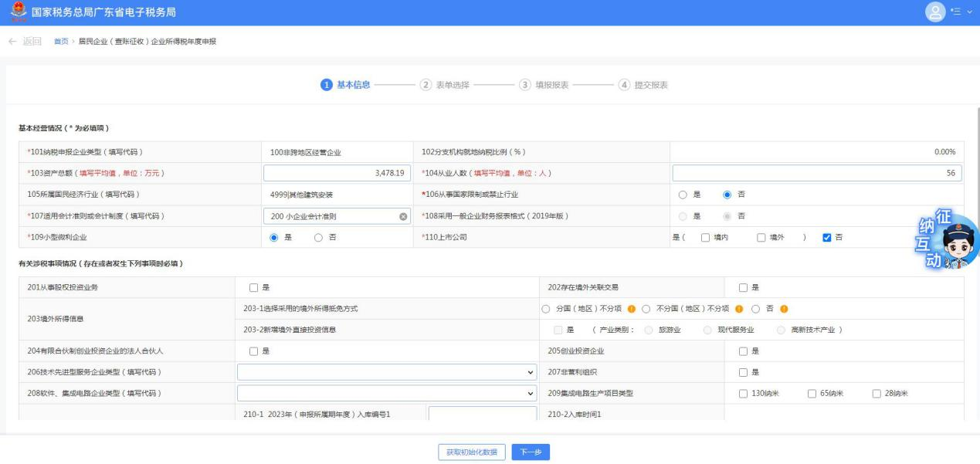Click the 获取初始化数据 button

click(x=472, y=452)
